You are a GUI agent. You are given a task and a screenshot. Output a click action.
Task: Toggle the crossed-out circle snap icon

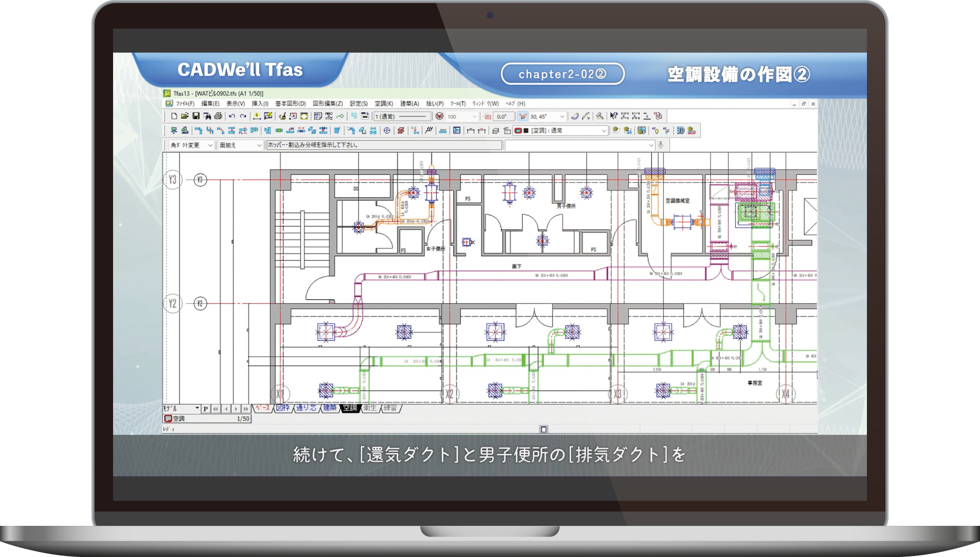[x=439, y=117]
